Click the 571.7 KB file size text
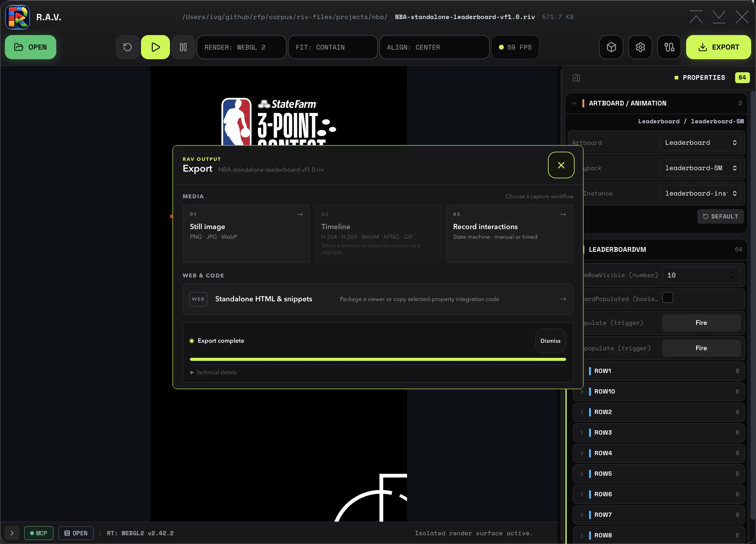Image resolution: width=756 pixels, height=544 pixels. click(558, 17)
